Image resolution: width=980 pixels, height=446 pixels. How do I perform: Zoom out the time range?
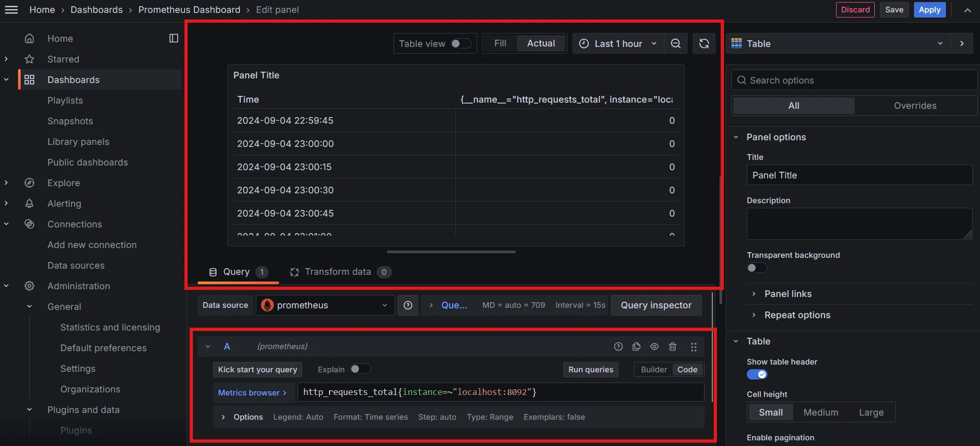[676, 44]
